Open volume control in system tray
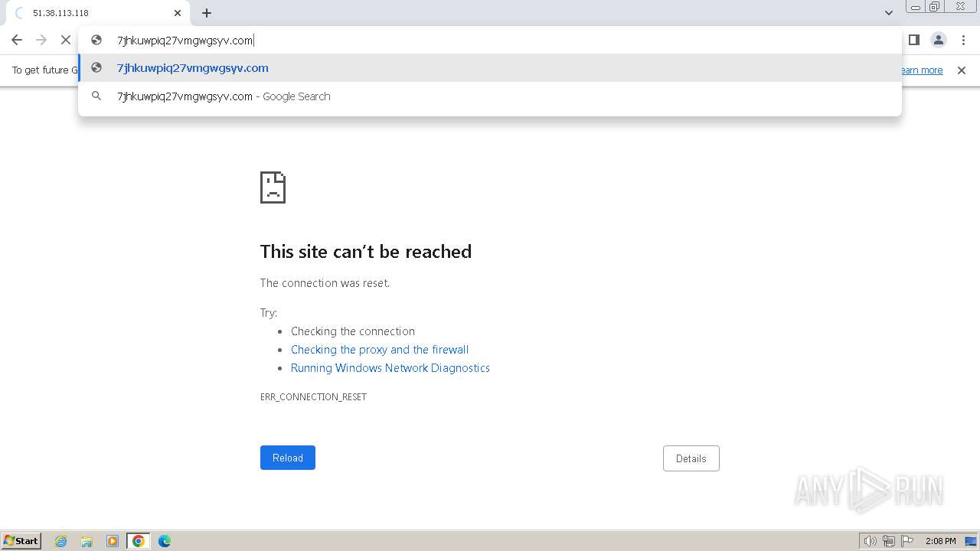The image size is (980, 551). pyautogui.click(x=871, y=541)
